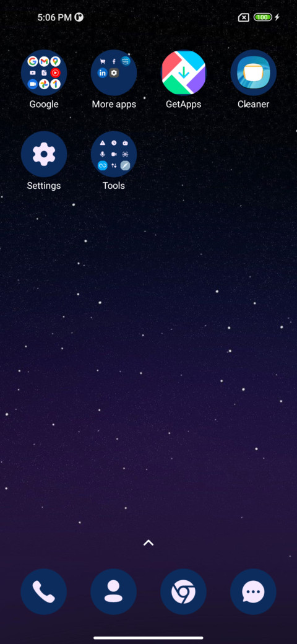Tap the charging bolt status icon
297x644 pixels.
[x=277, y=17]
